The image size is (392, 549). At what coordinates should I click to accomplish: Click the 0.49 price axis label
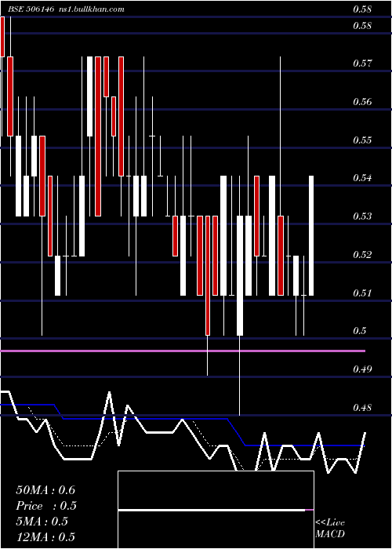[362, 369]
